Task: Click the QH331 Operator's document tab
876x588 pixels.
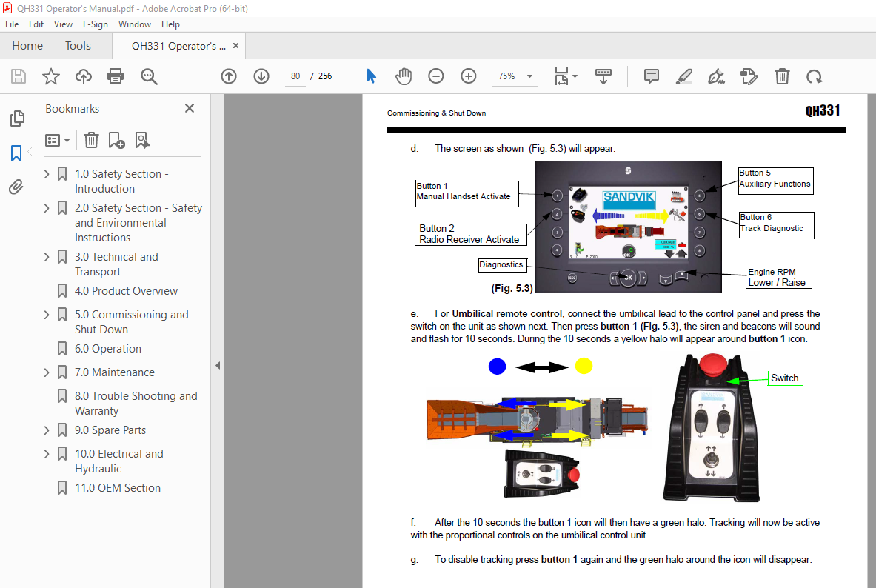Action: pyautogui.click(x=178, y=46)
